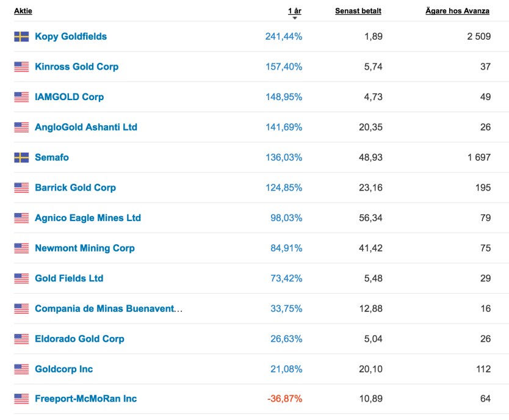
Task: Sort table by Aktie column header
Action: (23, 11)
